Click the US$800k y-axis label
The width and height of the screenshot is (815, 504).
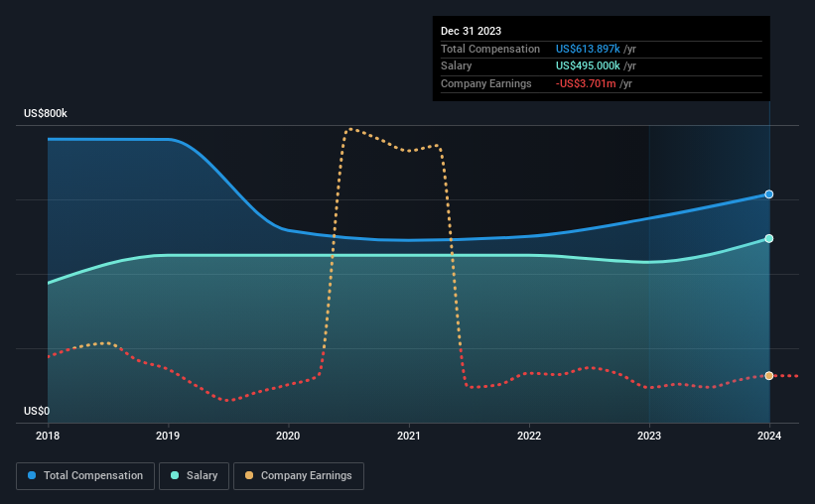point(46,113)
